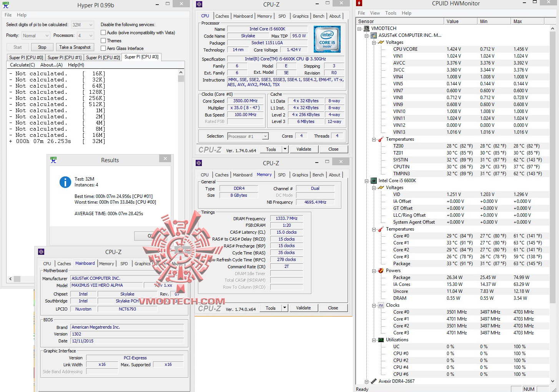Click the Clocks icon in HWMonitor tree
This screenshot has width=559, height=392.
point(381,305)
